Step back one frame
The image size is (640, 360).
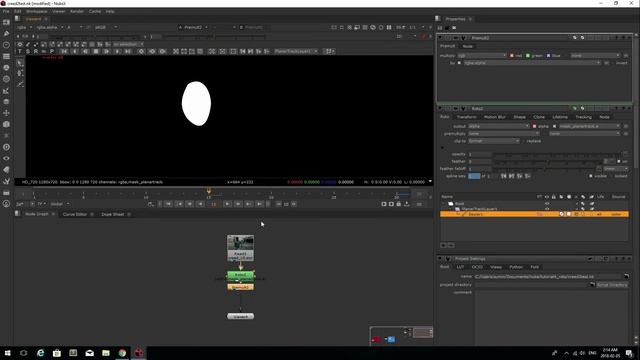[190, 204]
